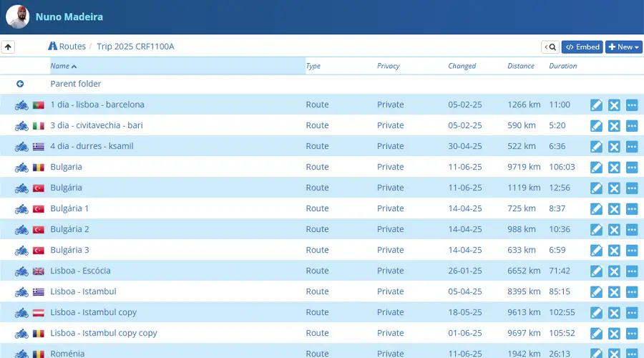Delete the 3 dia - civitavechia - bari route

[x=614, y=126]
